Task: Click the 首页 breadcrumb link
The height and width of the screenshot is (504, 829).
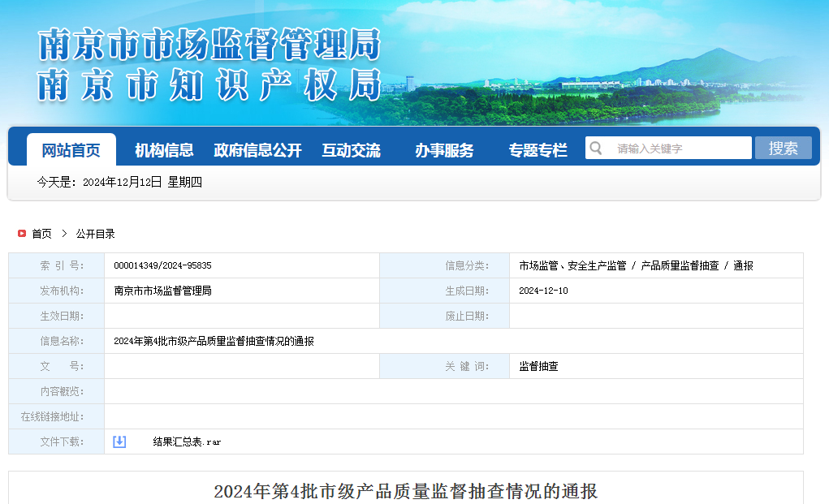Action: pos(41,234)
